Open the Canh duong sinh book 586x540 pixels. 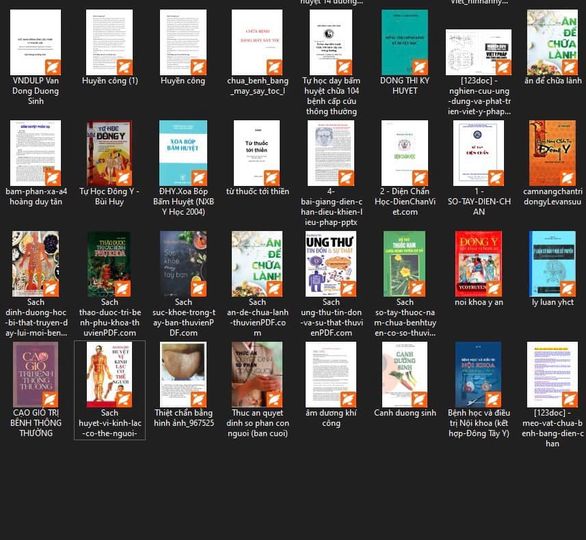tap(405, 374)
